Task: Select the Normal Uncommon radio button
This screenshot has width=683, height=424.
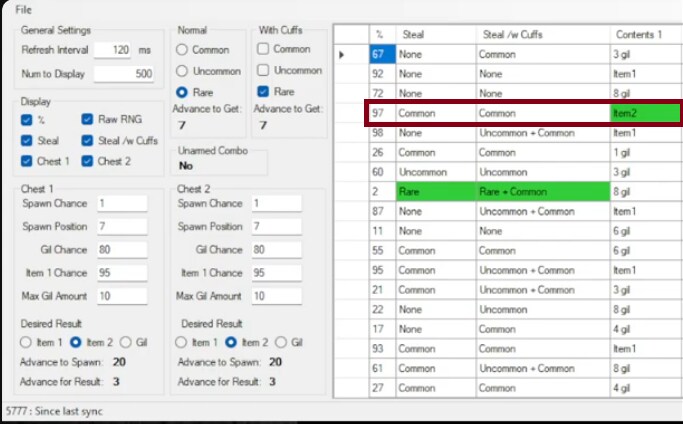Action: pyautogui.click(x=181, y=70)
